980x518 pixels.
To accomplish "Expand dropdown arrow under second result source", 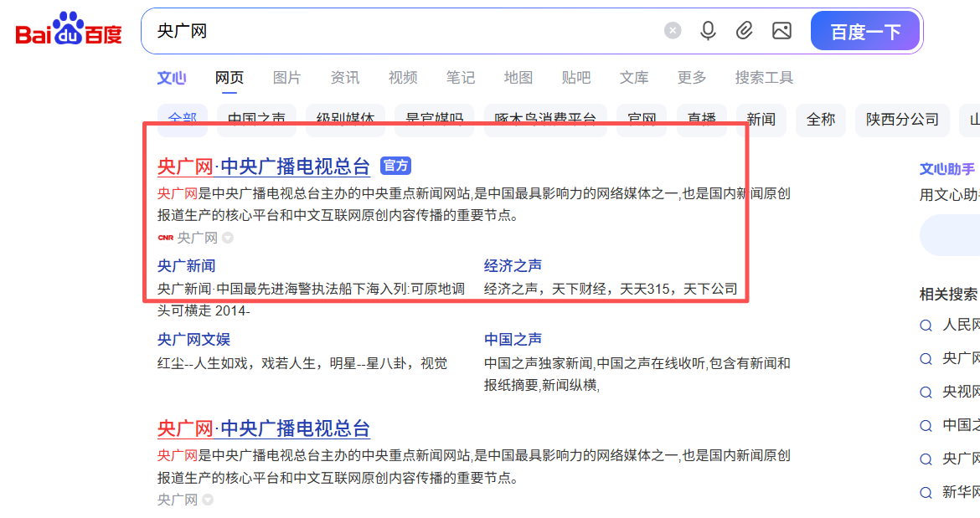I will pos(208,500).
